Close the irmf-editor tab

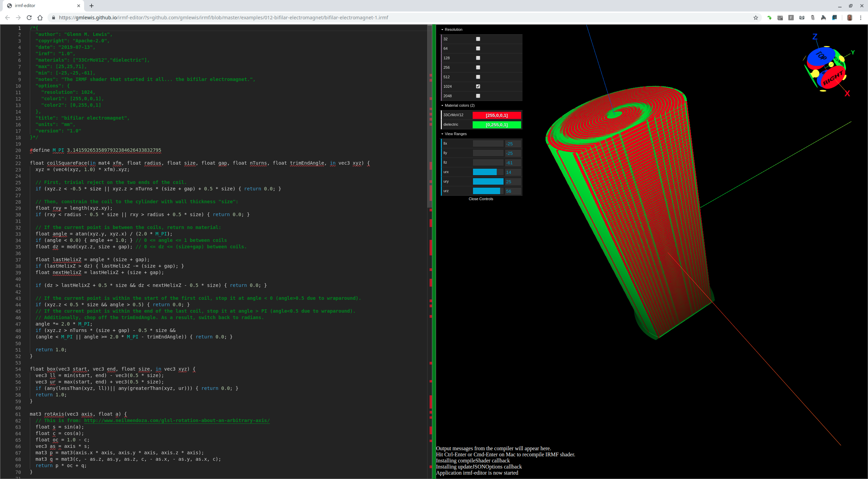tap(79, 6)
